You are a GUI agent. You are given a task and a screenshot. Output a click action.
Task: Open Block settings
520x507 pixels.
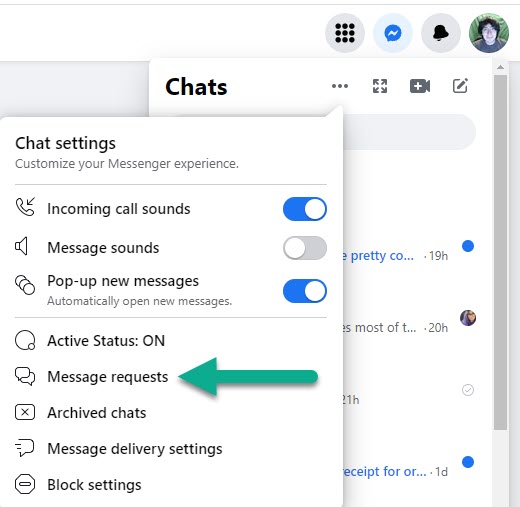171,485
